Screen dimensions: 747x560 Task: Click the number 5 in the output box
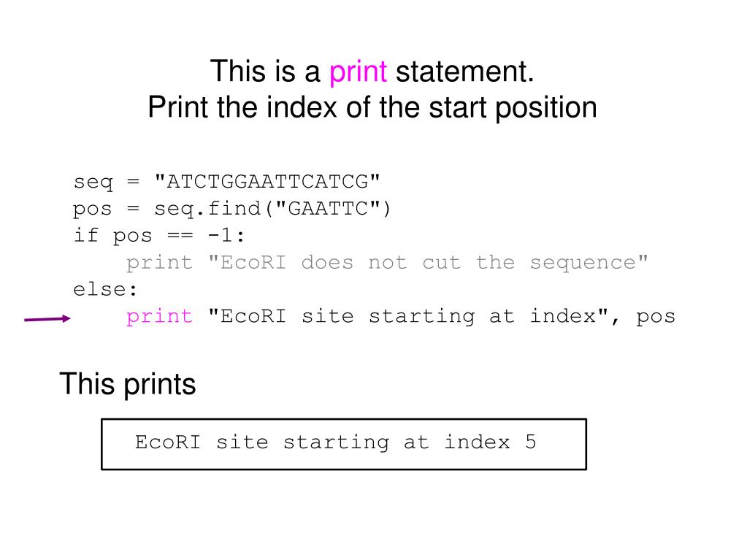pyautogui.click(x=531, y=442)
